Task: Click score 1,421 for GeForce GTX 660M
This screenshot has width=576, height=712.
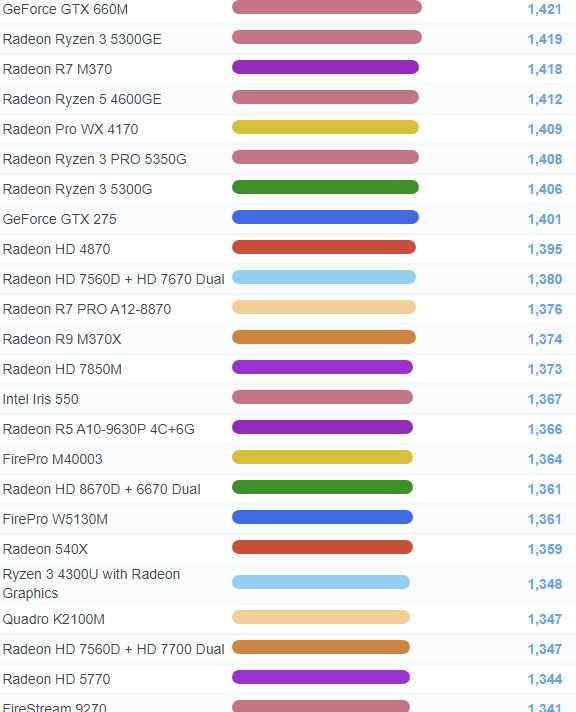Action: (545, 9)
